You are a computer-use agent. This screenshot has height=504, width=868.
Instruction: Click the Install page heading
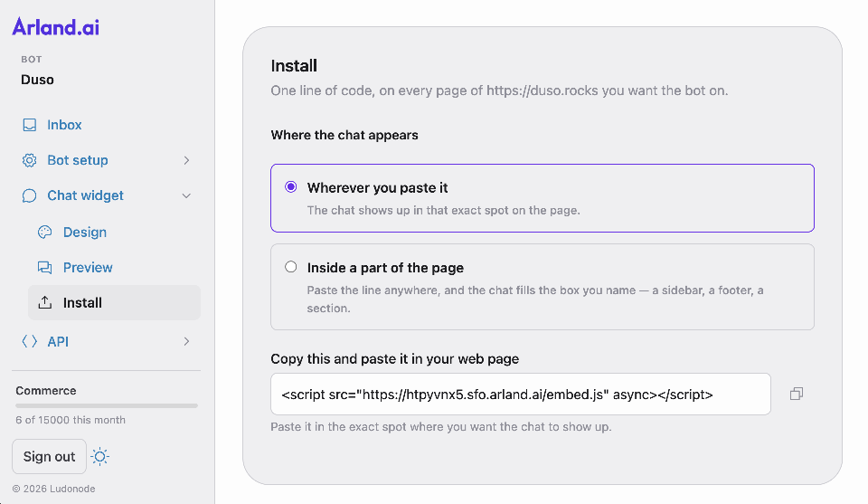pyautogui.click(x=294, y=65)
